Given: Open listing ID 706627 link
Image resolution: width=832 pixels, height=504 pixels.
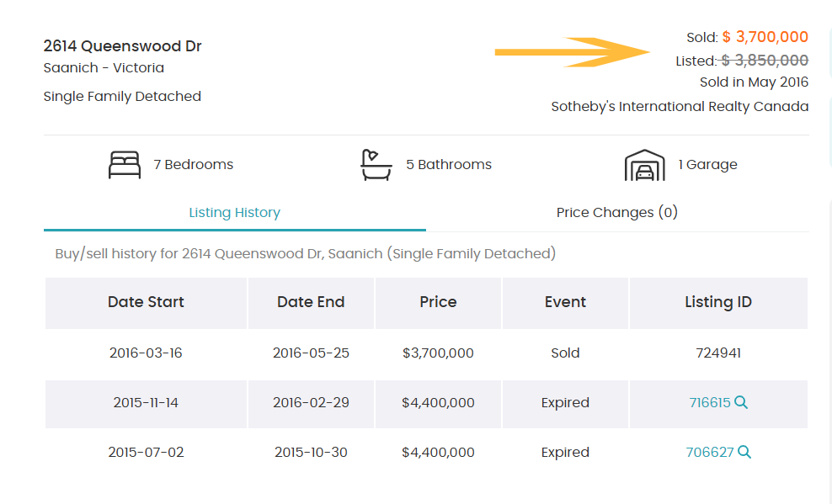Looking at the screenshot, I should tap(709, 452).
